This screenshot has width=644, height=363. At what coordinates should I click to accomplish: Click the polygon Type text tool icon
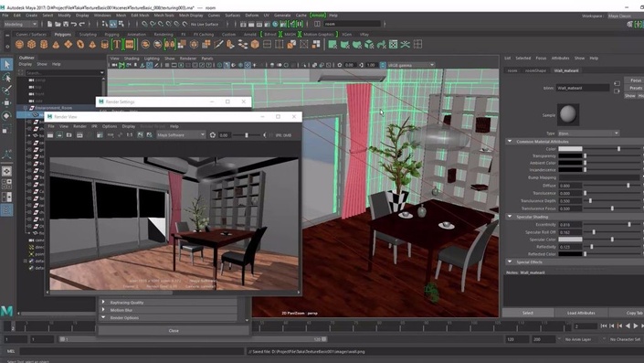click(117, 45)
